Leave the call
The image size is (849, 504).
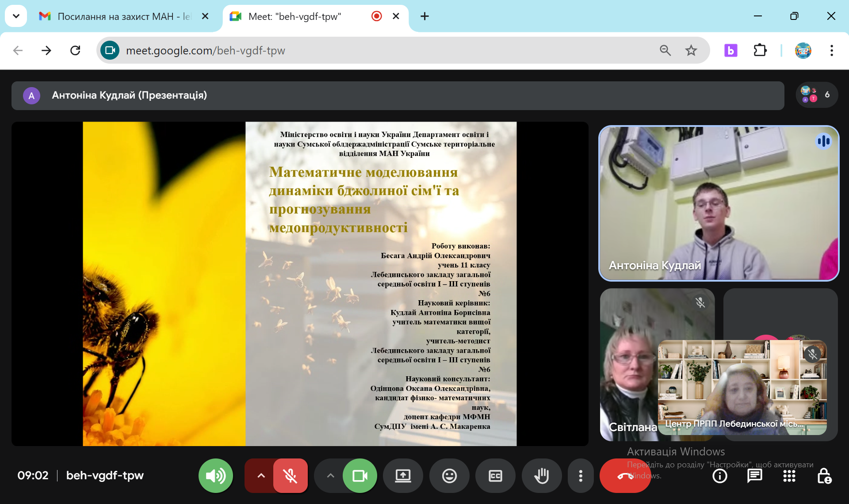click(x=624, y=476)
